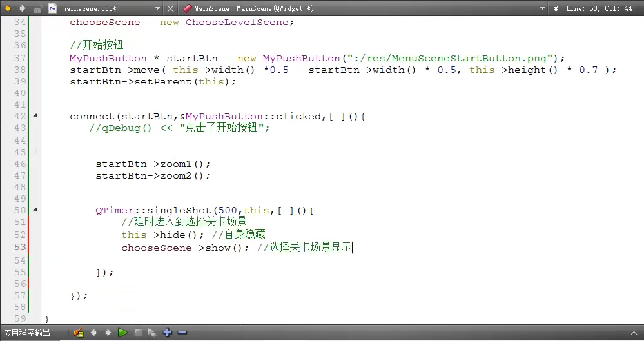This screenshot has width=644, height=341.
Task: Attach the debugger to the running application
Action: (x=152, y=333)
